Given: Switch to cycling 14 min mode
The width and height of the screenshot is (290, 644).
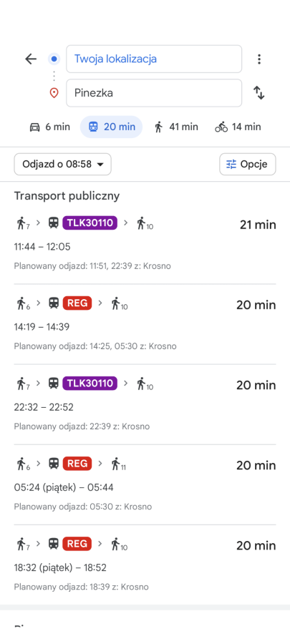Looking at the screenshot, I should pyautogui.click(x=238, y=127).
